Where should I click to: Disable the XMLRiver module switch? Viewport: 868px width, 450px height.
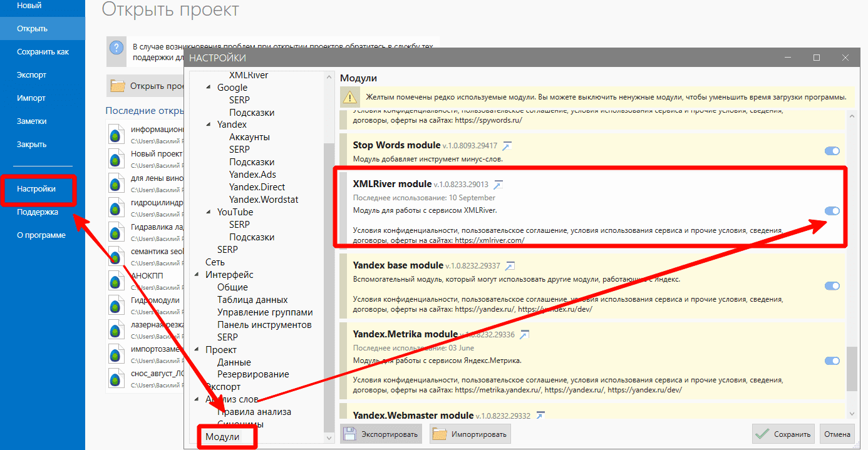(832, 211)
